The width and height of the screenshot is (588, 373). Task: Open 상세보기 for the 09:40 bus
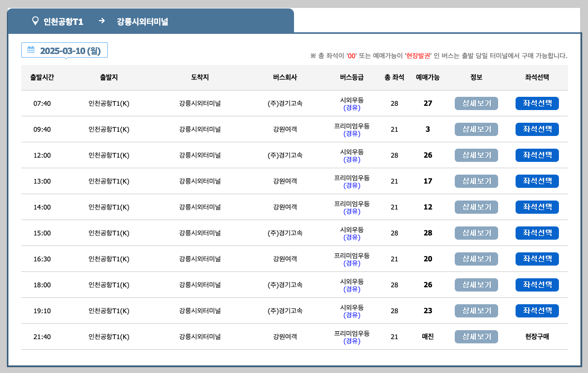(x=476, y=129)
